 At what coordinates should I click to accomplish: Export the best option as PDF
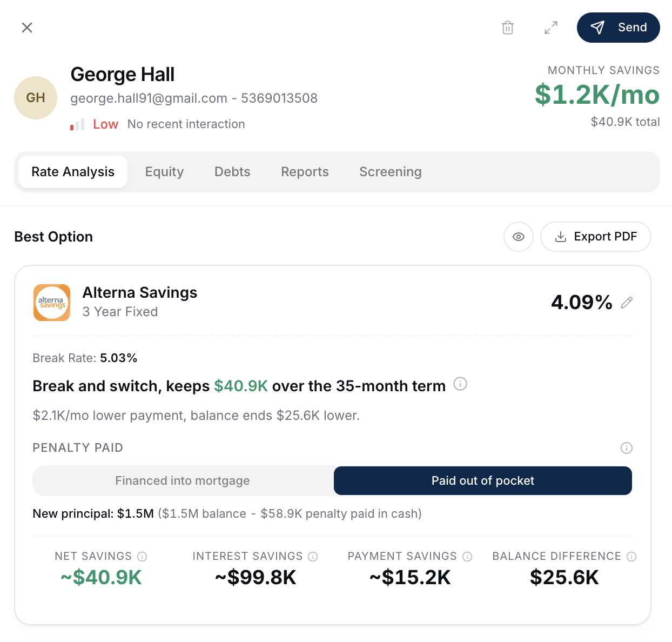coord(596,237)
